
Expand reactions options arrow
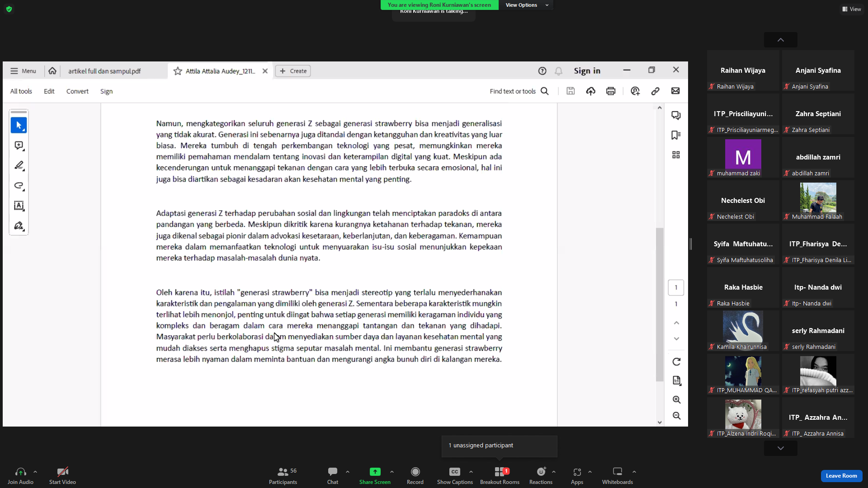click(554, 472)
